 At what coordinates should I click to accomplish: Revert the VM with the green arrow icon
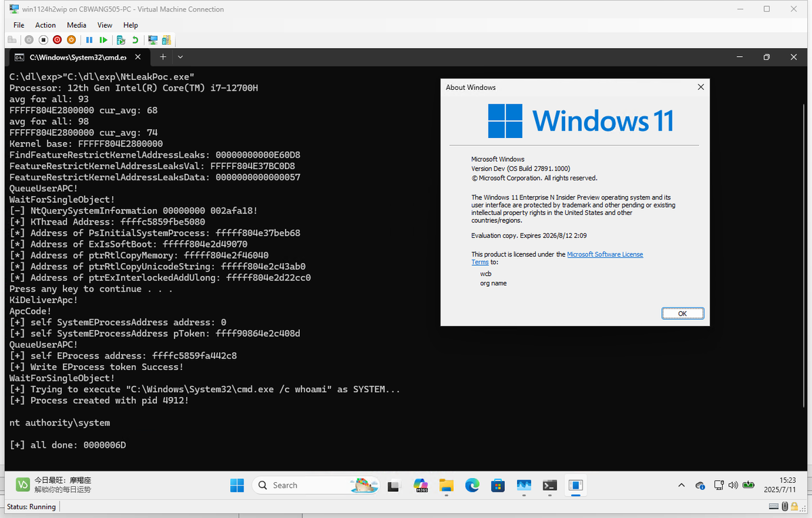[135, 40]
